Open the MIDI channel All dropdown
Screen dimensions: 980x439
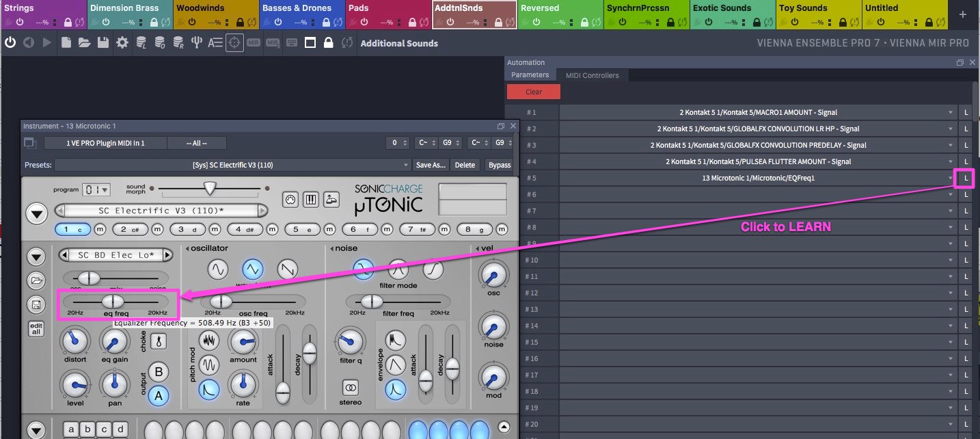coord(197,143)
